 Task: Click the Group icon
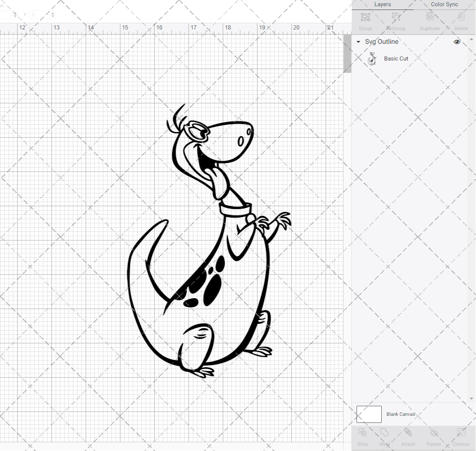click(x=366, y=17)
